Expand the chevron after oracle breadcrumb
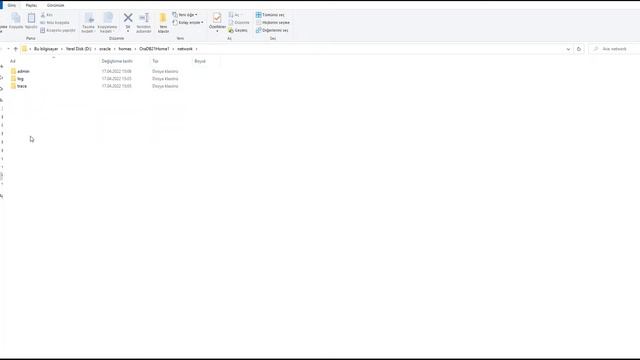Image resolution: width=640 pixels, height=360 pixels. coord(115,49)
